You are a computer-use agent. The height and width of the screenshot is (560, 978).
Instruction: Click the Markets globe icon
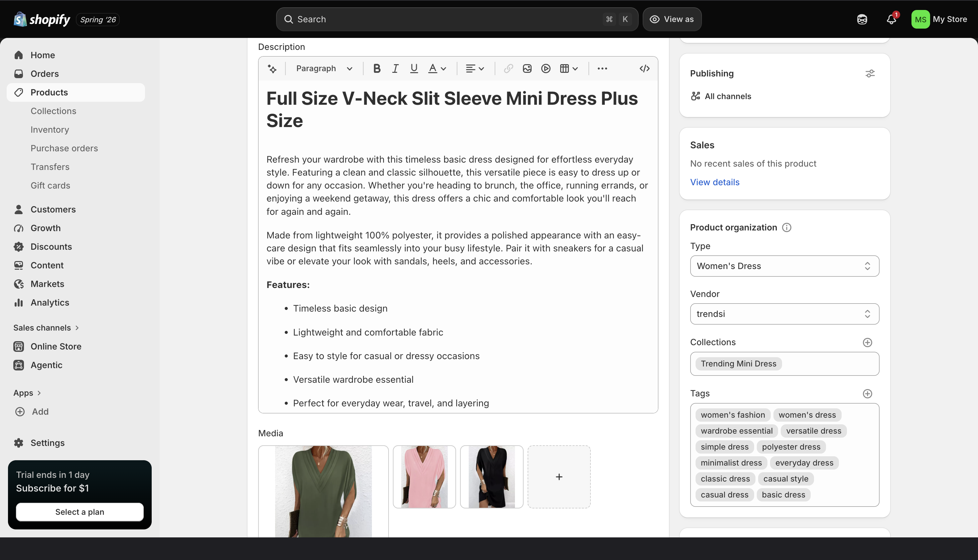19,284
